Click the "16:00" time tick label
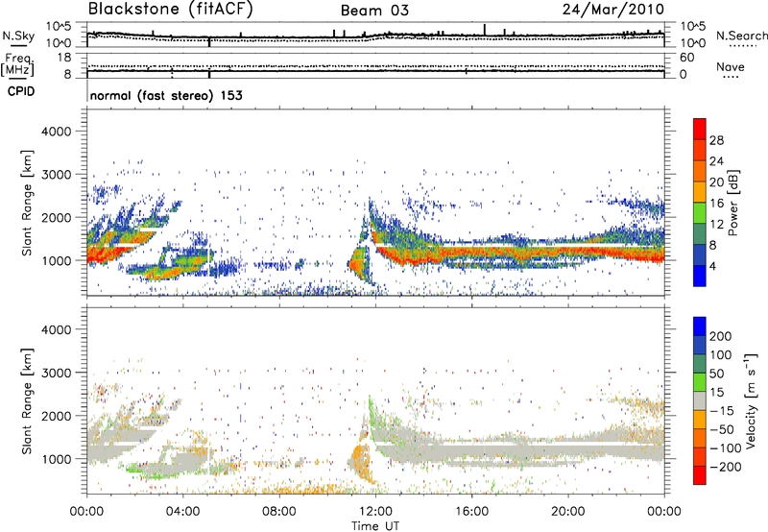The width and height of the screenshot is (768, 532). coord(471,512)
